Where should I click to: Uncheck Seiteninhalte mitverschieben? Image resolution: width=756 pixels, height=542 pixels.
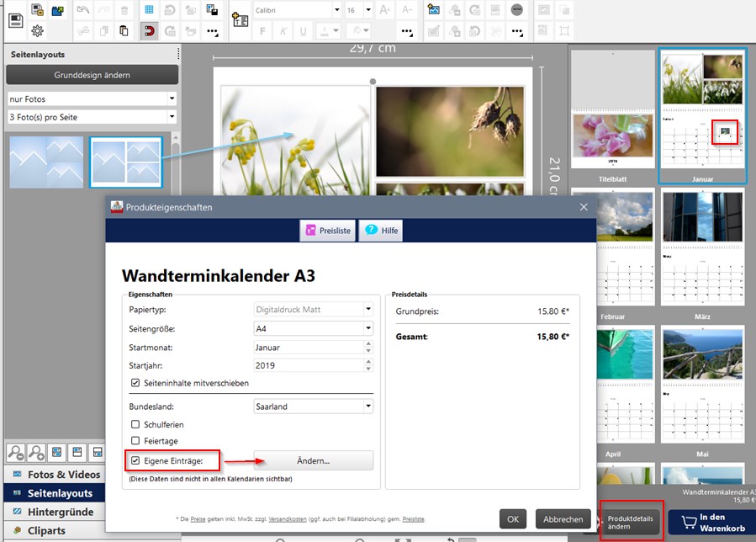(x=135, y=383)
